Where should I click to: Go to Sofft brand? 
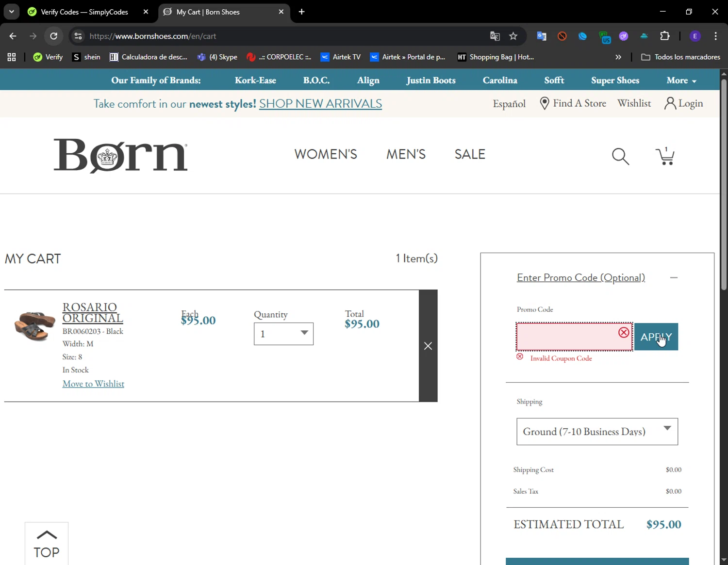tap(554, 81)
